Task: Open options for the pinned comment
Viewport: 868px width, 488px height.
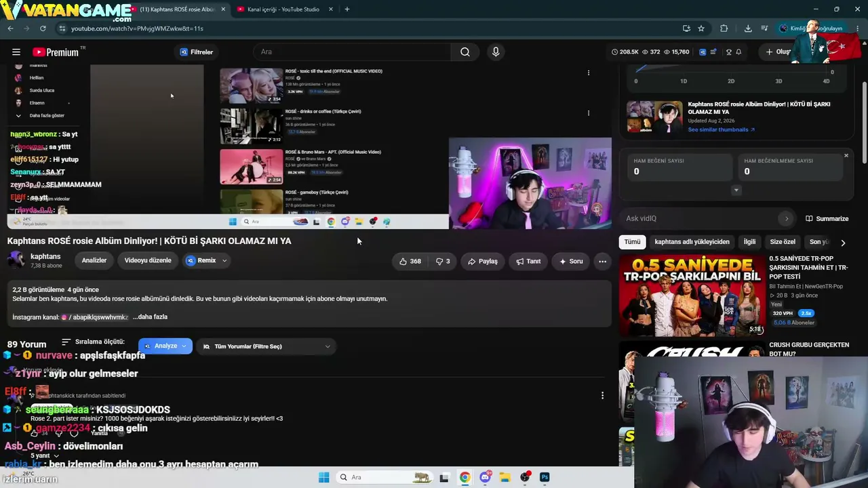Action: (x=602, y=395)
